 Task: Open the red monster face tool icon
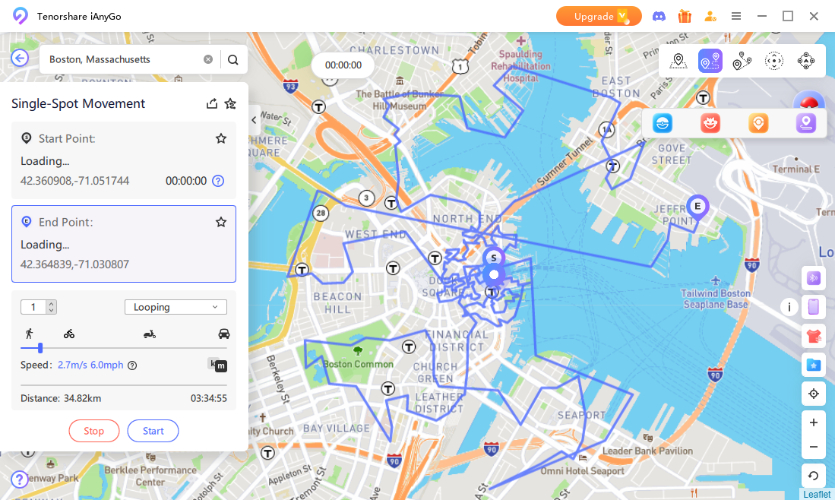click(x=710, y=124)
